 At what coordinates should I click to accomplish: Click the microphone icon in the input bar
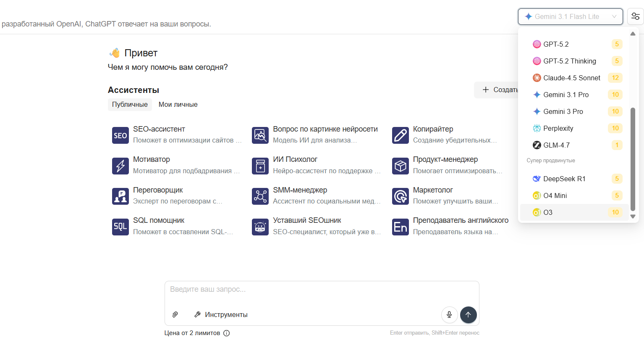449,314
